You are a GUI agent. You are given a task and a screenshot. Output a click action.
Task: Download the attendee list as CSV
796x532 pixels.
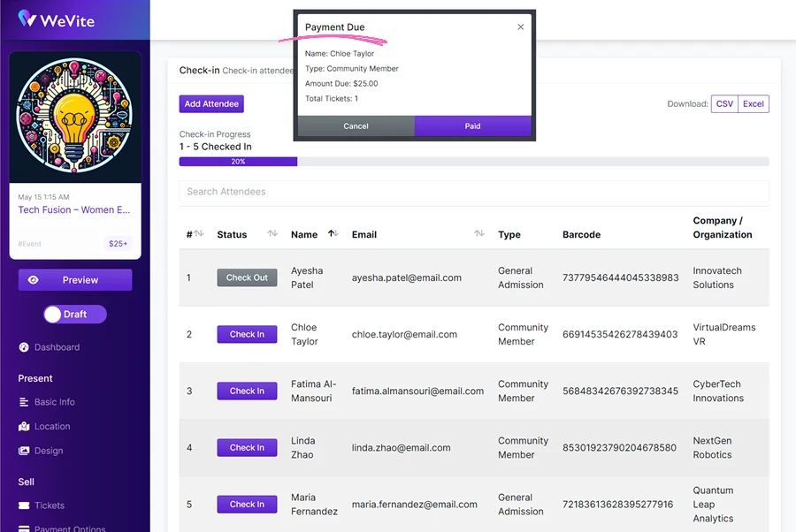(724, 103)
